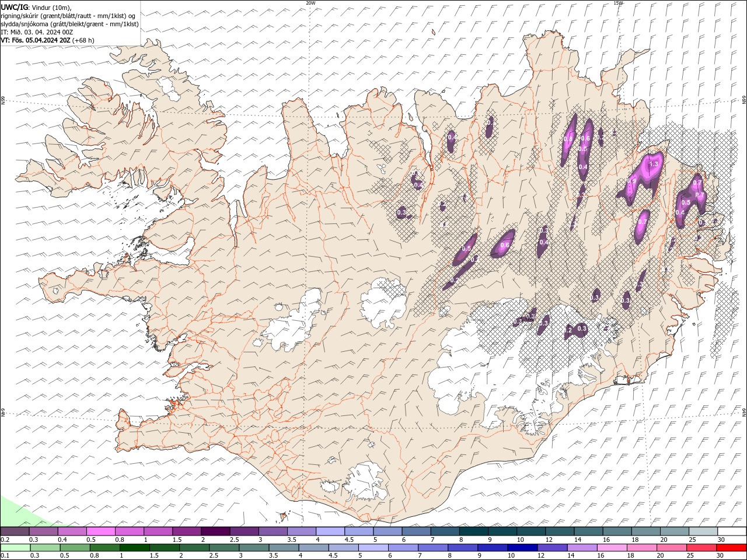
Task: Pick the darkest purple 2–2.5 swatch, upper legend row
Action: pos(215,531)
